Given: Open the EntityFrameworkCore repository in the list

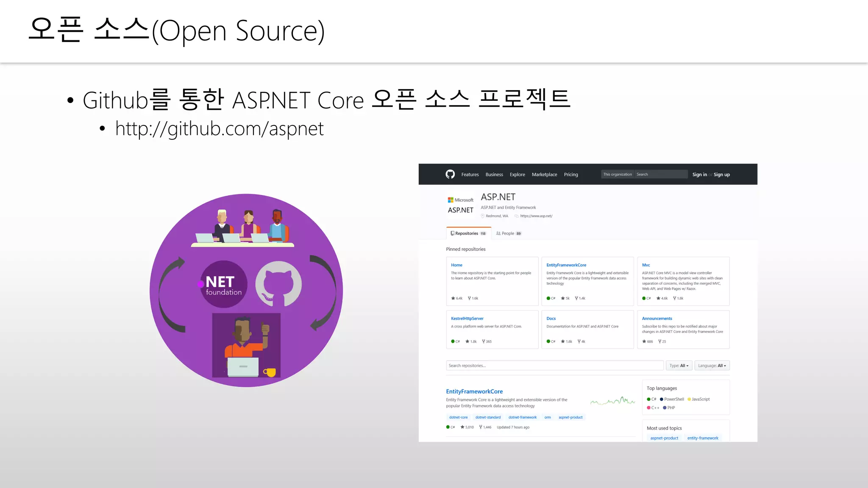Looking at the screenshot, I should click(474, 391).
